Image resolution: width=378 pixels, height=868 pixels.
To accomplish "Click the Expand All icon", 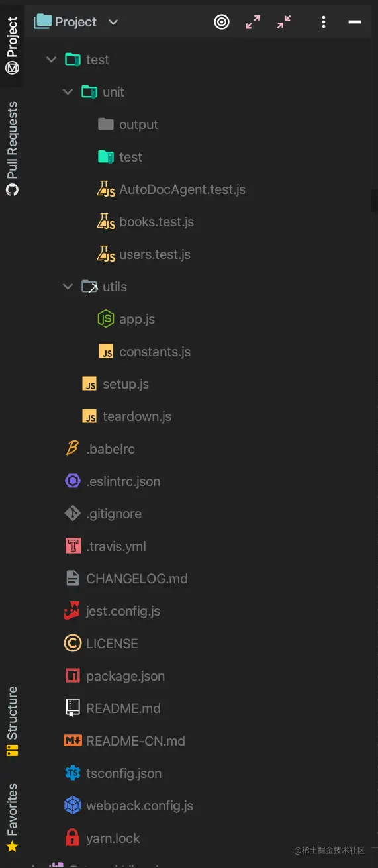I will coord(253,22).
